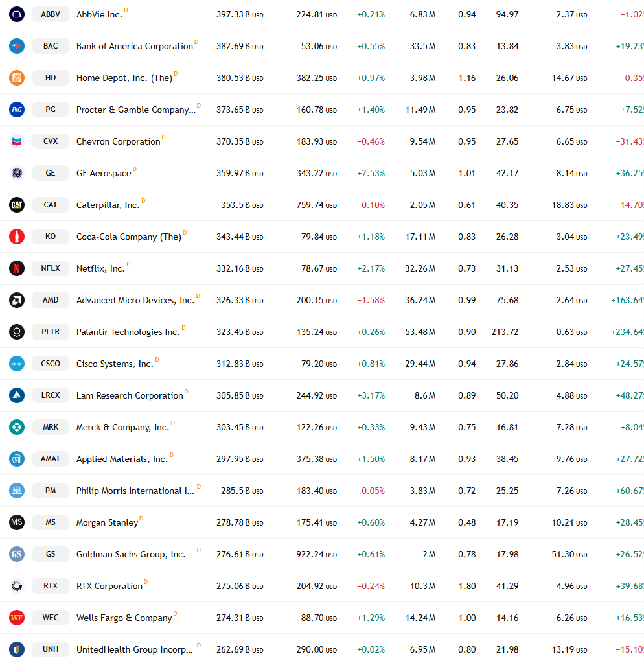Open the PG ticker badge
Viewport: 644px width, 663px height.
point(51,110)
